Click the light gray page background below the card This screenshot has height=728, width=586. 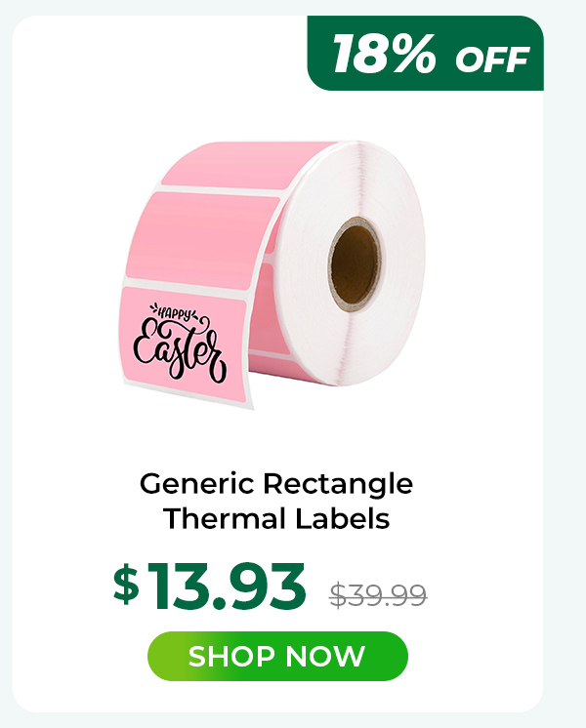pyautogui.click(x=293, y=720)
